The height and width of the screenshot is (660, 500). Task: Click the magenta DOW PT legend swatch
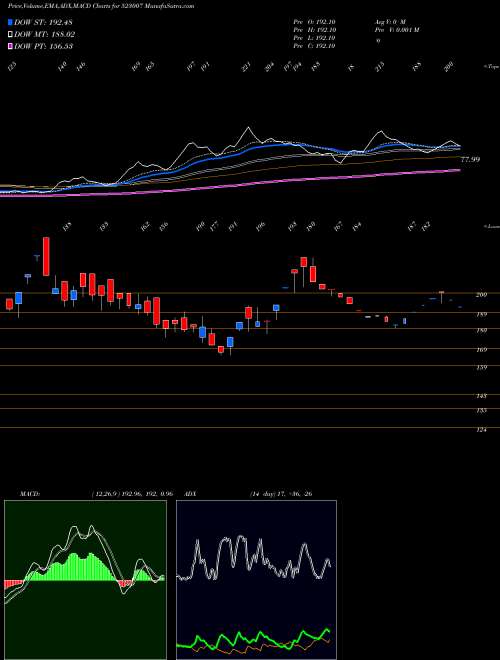click(x=11, y=46)
